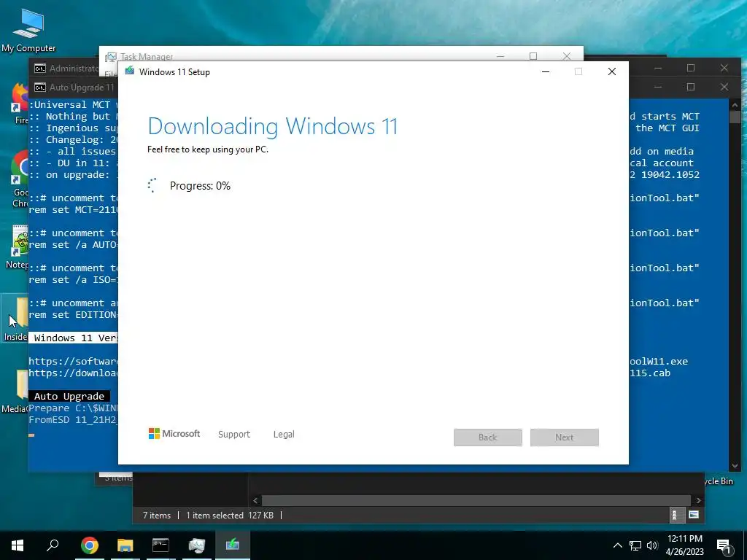Open Chrome from the taskbar
The width and height of the screenshot is (747, 560).
pyautogui.click(x=90, y=545)
